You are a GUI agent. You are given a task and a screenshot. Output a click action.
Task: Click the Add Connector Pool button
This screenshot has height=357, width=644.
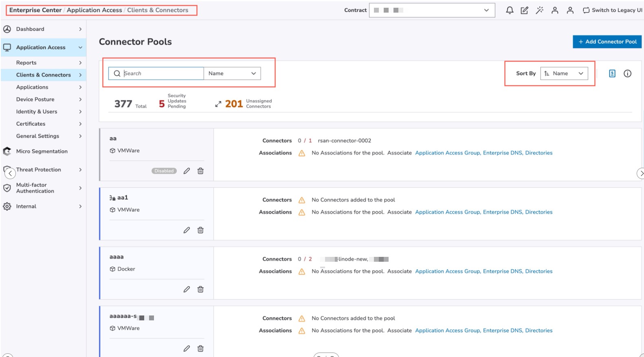point(607,42)
